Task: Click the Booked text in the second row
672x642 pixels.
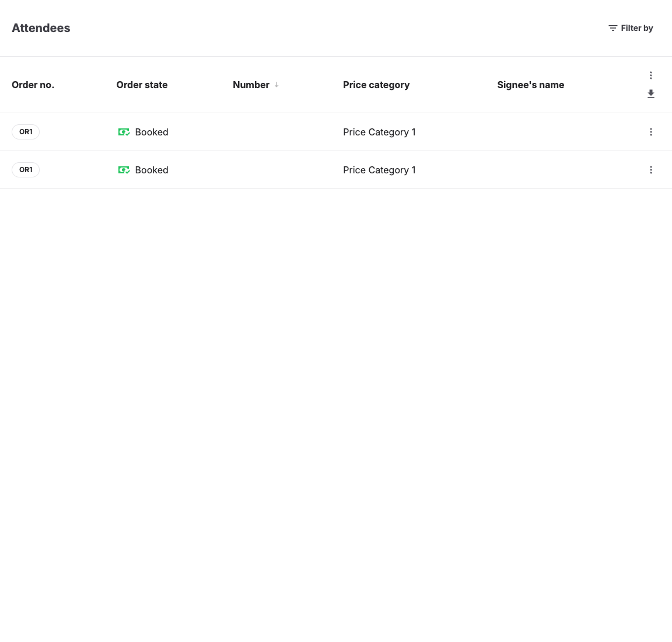Action: tap(152, 170)
